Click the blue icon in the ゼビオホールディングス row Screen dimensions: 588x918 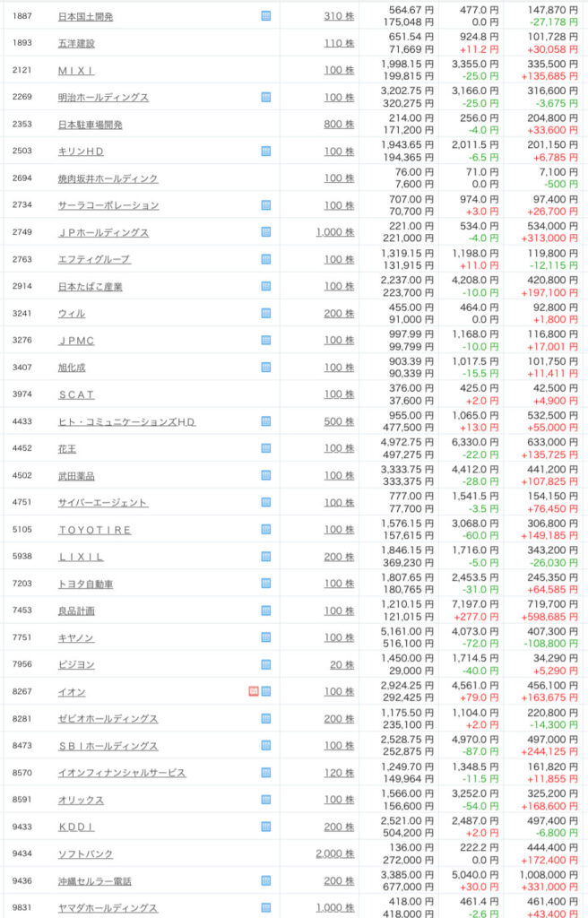(x=266, y=719)
